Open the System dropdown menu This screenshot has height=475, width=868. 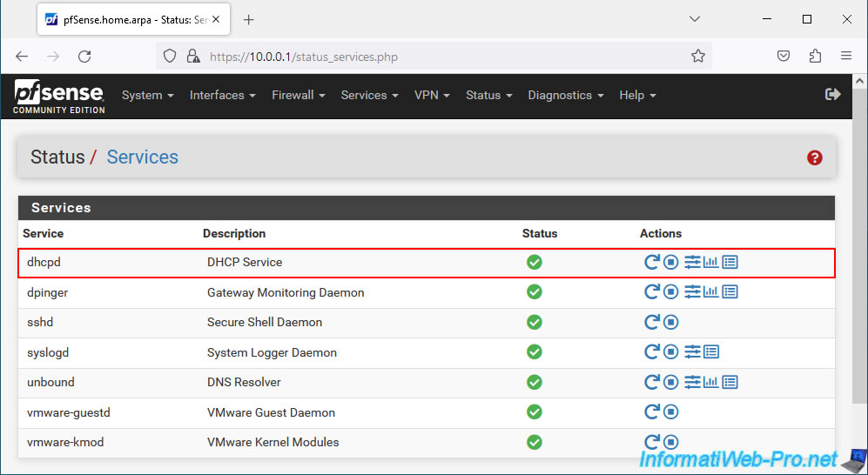coord(148,95)
